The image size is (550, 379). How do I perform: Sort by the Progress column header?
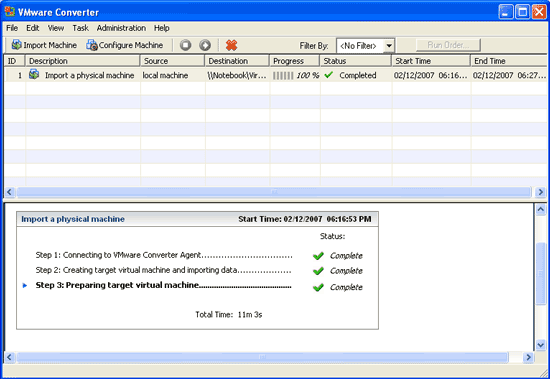coord(295,61)
